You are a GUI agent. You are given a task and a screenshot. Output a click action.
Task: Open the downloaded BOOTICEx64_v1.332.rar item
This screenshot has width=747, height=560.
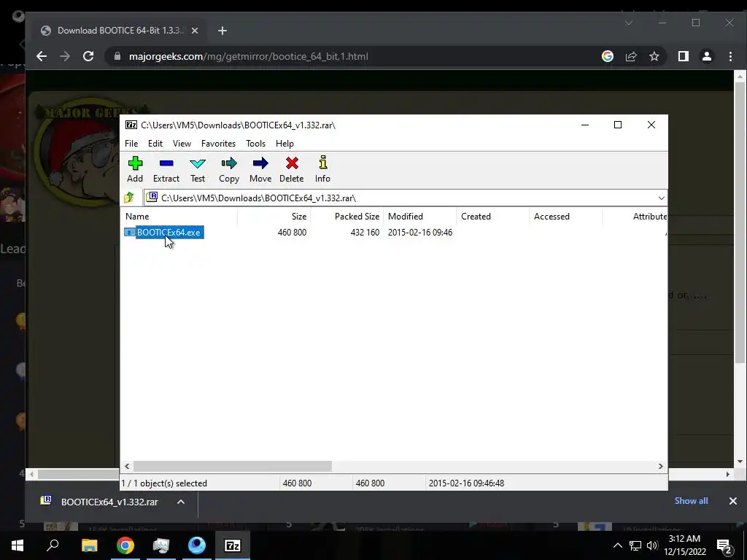99,502
